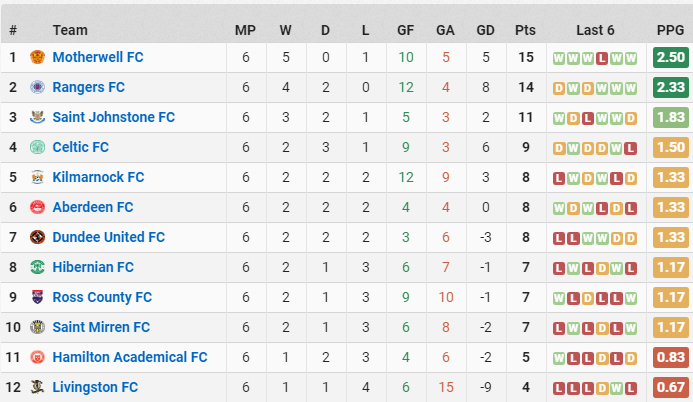
Task: Click the Last 6 column header
Action: point(595,30)
